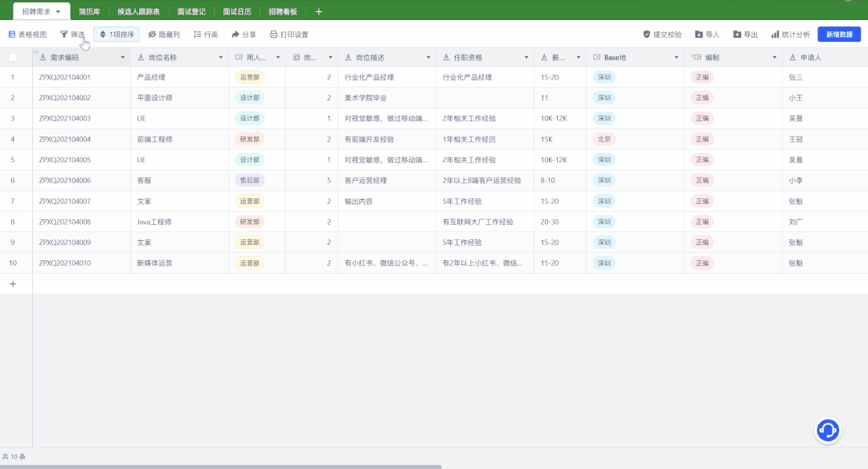Select cell ZPXQ202104001
Screen dimensions: 868x469
(81, 77)
